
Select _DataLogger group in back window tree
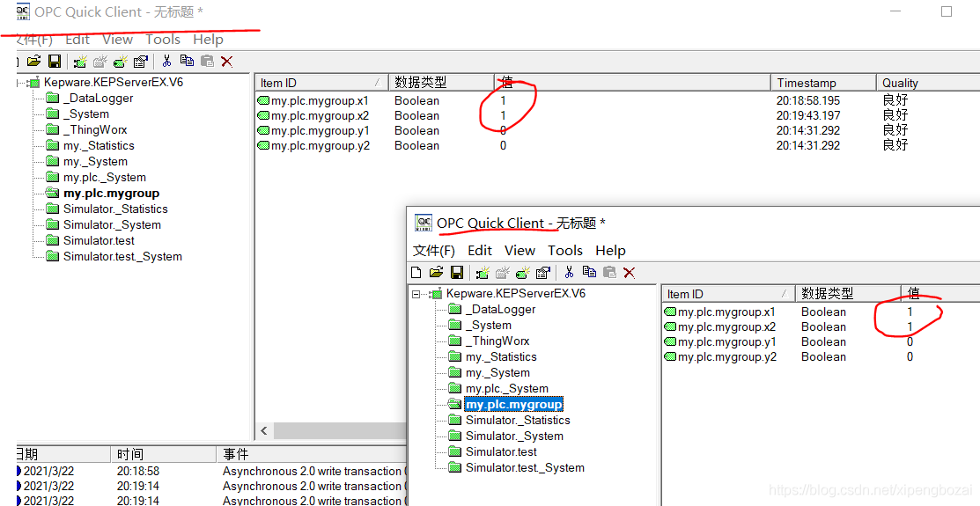click(98, 98)
